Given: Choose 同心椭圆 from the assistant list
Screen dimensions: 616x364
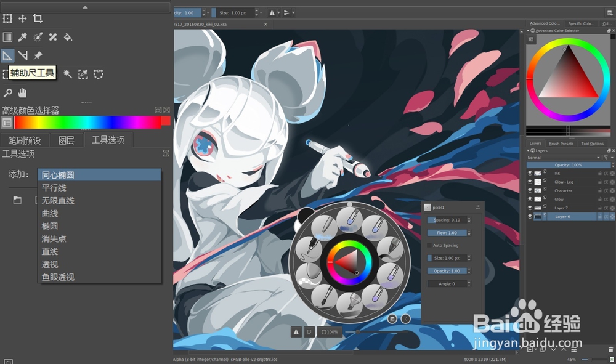Looking at the screenshot, I should [x=100, y=175].
